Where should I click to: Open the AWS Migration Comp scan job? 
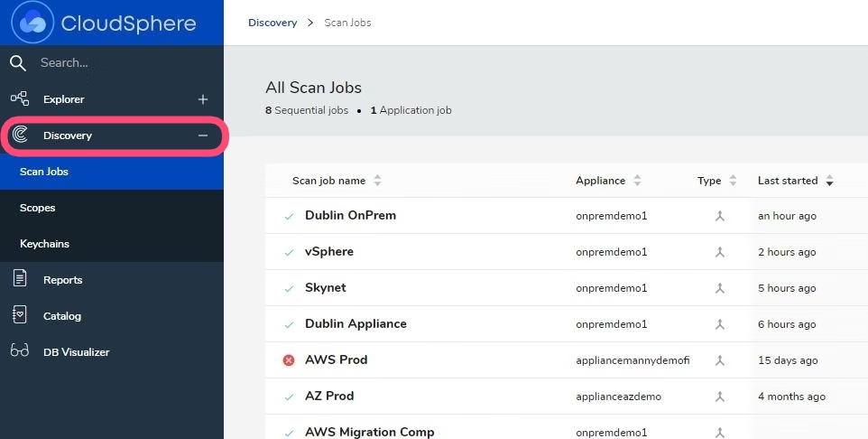(369, 432)
